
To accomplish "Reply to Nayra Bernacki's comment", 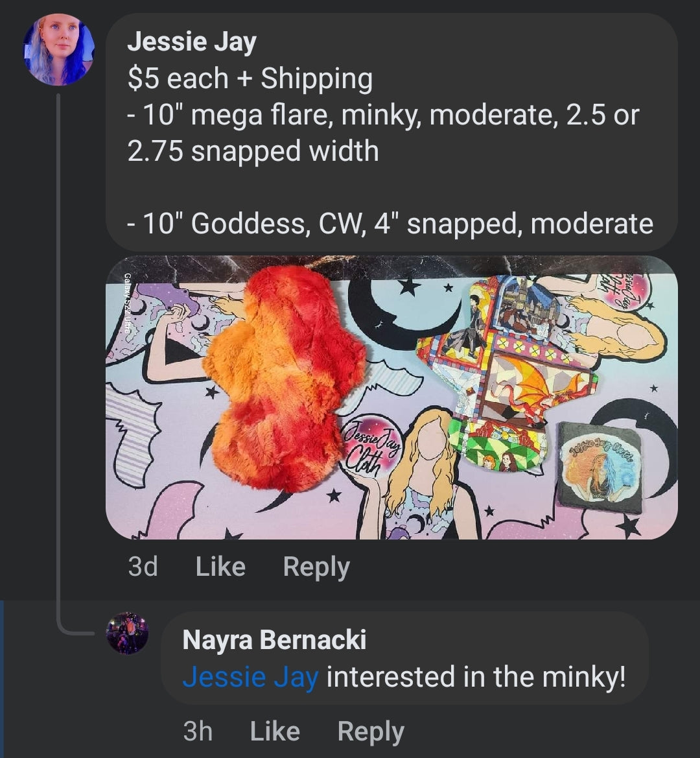I will click(x=371, y=731).
